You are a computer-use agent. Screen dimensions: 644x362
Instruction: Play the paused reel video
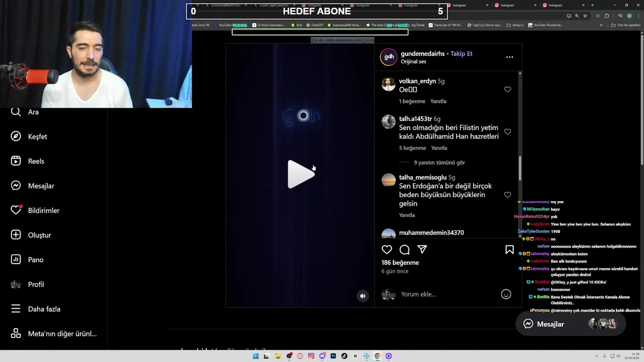[301, 174]
